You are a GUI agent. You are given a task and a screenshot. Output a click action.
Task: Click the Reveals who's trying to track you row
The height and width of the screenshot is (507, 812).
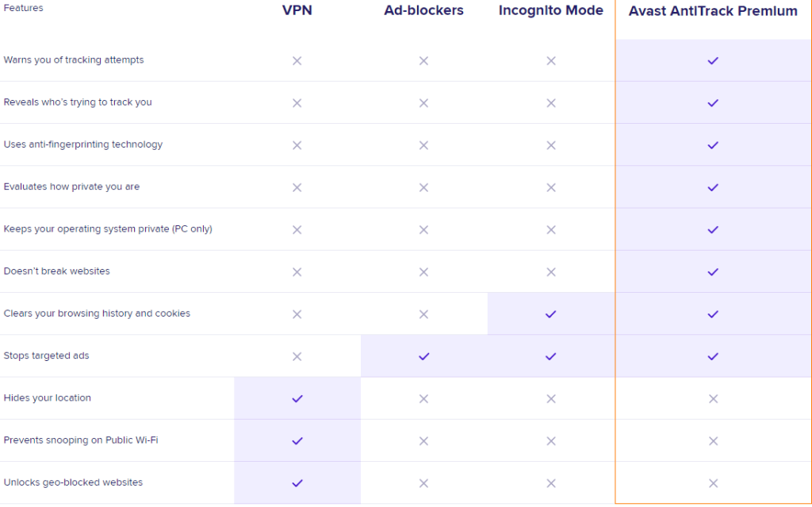(78, 102)
